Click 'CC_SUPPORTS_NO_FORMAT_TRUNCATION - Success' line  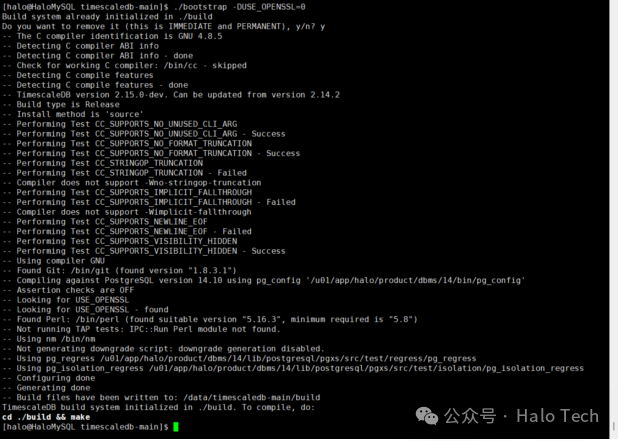tap(151, 153)
